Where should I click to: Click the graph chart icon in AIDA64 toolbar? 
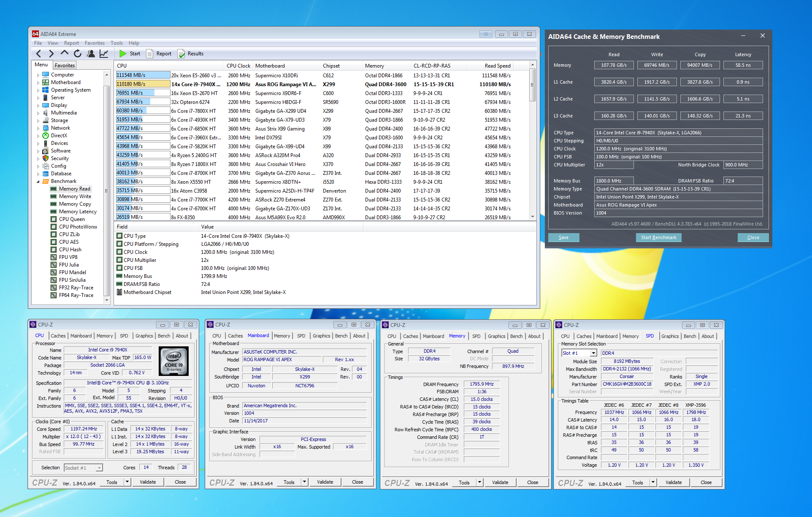[104, 54]
